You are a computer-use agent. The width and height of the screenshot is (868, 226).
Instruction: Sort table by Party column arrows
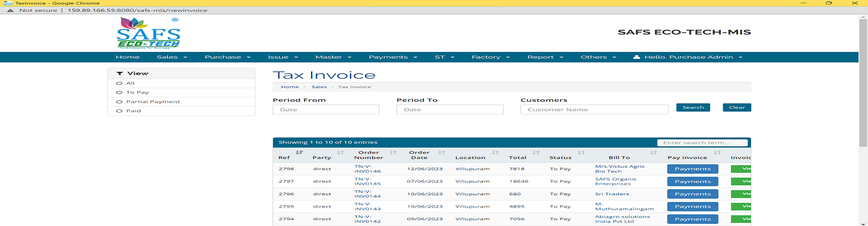[x=340, y=153]
